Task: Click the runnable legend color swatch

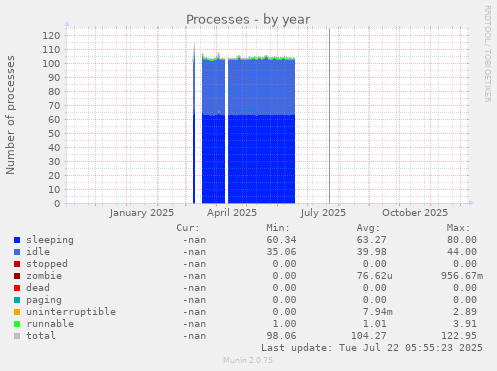Action: click(x=17, y=324)
